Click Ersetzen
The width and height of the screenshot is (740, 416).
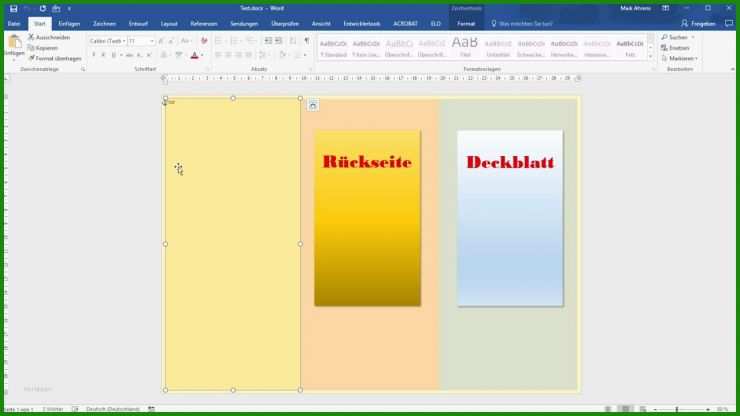click(675, 48)
